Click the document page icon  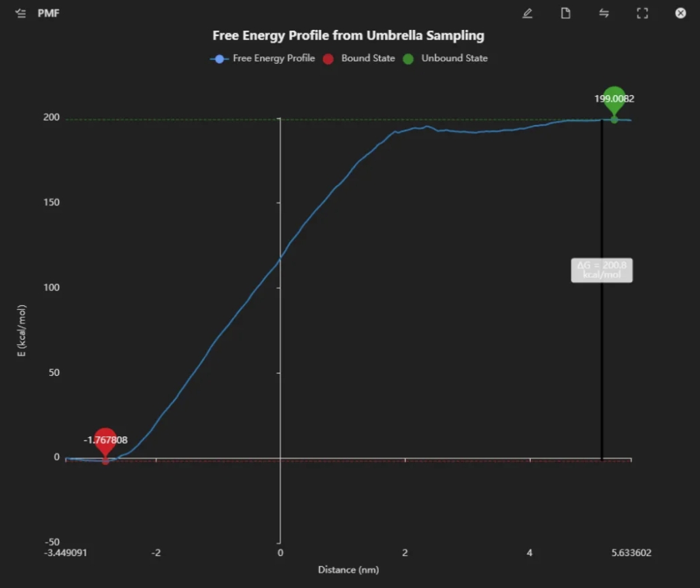(565, 14)
